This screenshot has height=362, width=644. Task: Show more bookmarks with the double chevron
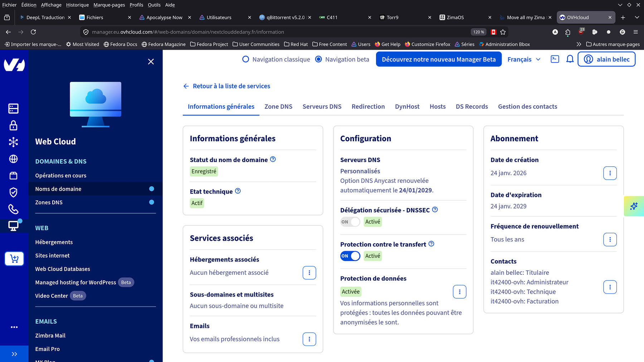579,44
